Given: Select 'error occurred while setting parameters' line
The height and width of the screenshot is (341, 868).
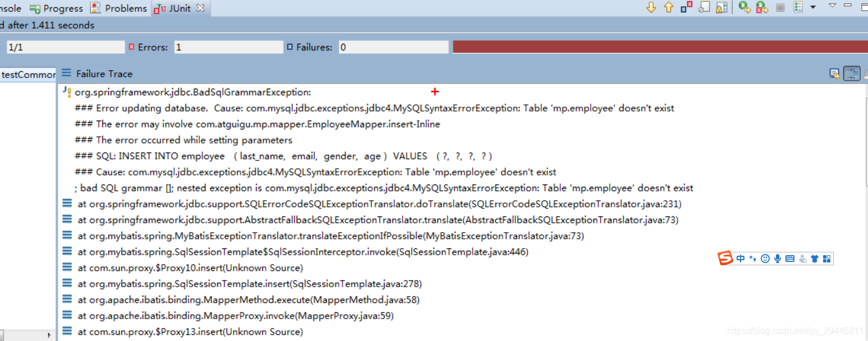Looking at the screenshot, I should coord(184,140).
